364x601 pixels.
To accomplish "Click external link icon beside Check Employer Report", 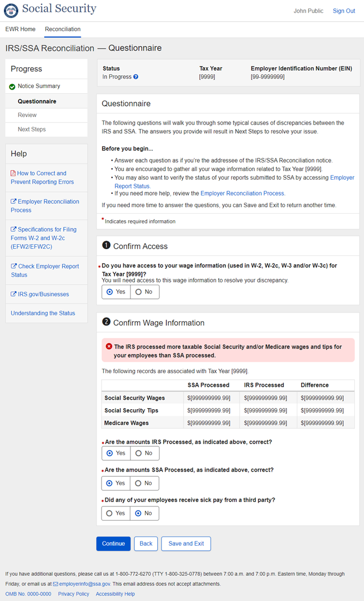I will tap(13, 267).
